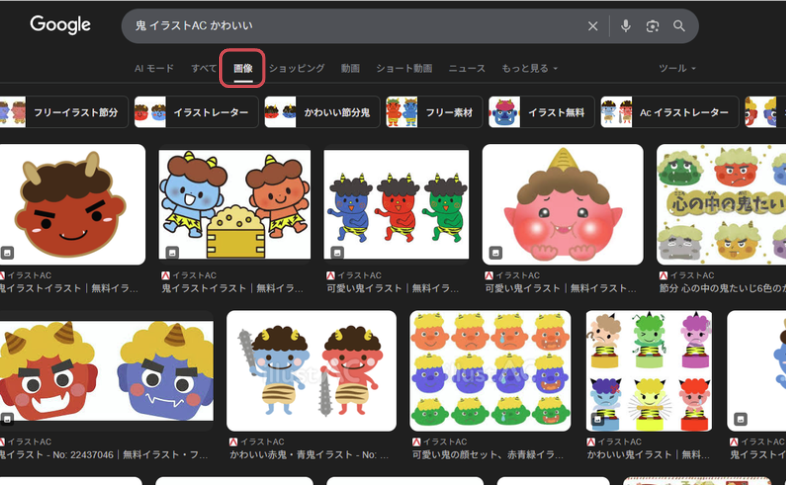
Task: Click the イラストAC favicon under the pink oni image
Action: 489,275
